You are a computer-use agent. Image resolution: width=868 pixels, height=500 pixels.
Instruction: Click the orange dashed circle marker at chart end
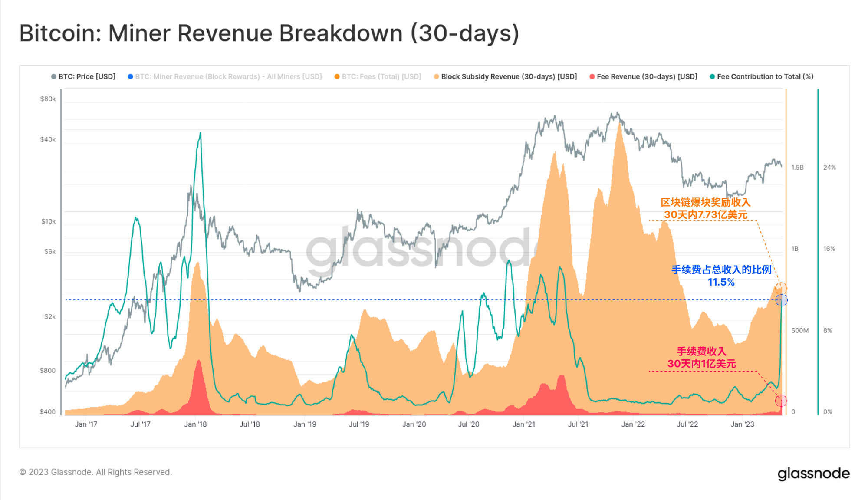point(781,288)
